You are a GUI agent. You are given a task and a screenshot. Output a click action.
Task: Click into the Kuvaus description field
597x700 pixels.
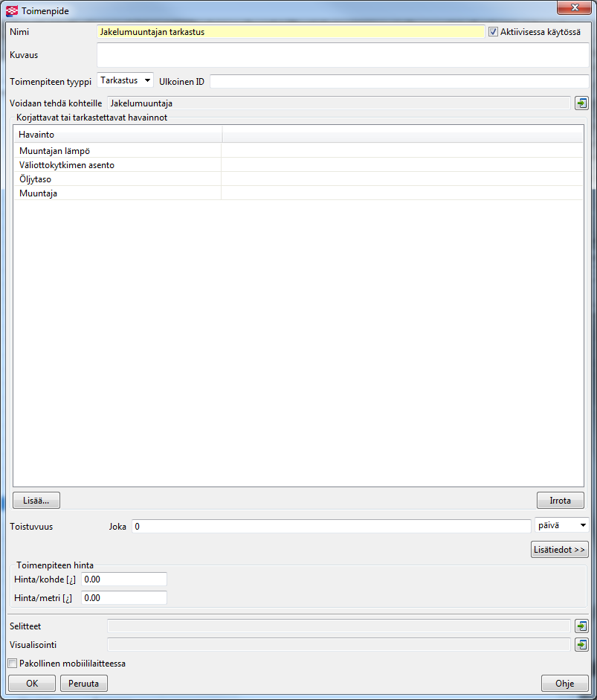343,55
